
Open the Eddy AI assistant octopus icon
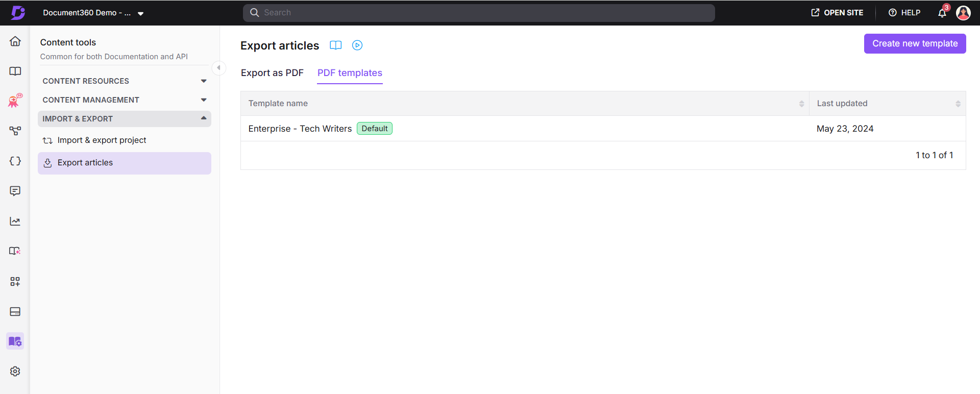pos(15,101)
